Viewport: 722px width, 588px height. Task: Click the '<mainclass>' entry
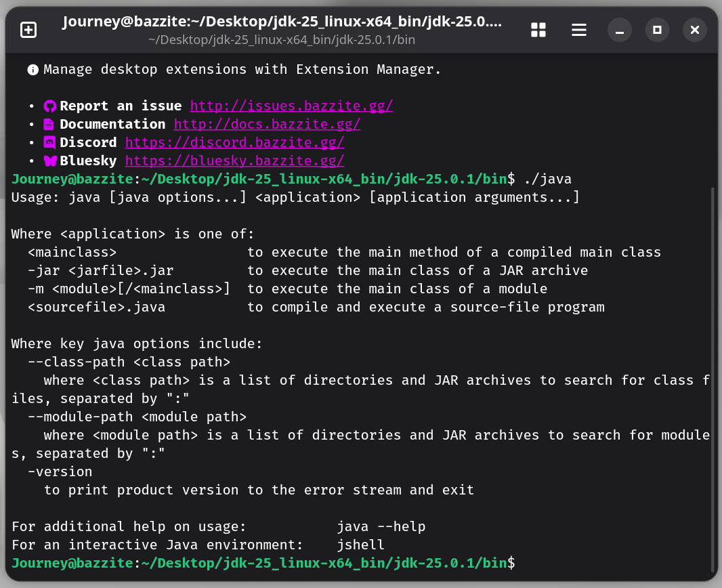coord(72,252)
